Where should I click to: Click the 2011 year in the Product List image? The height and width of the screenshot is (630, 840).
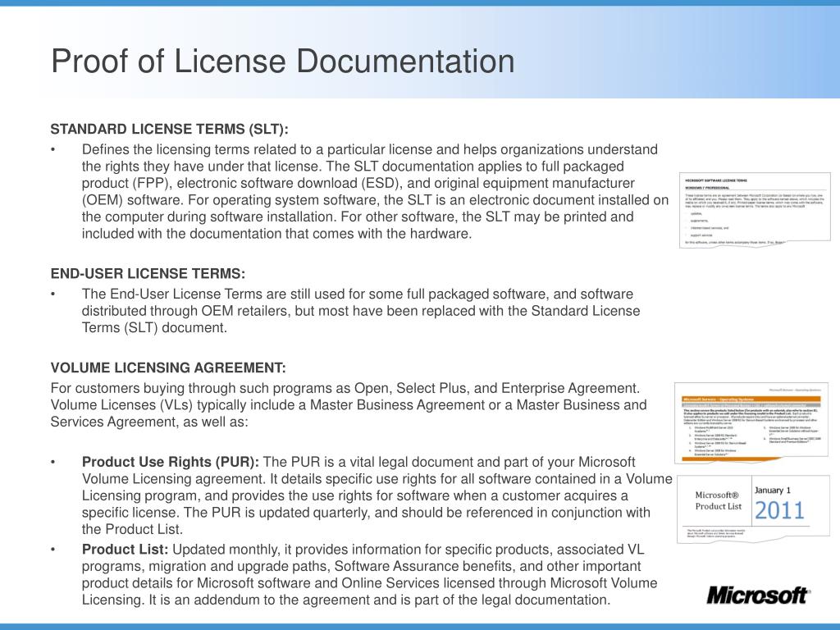click(779, 510)
